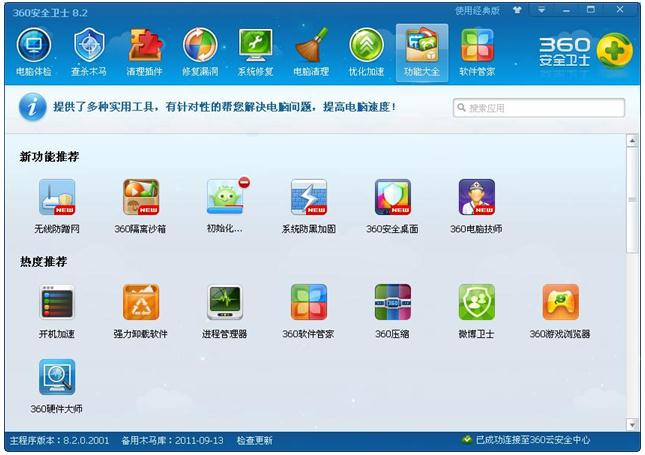Launch 360游戏浏览器
Viewport: 645px width, 455px height.
pyautogui.click(x=560, y=311)
